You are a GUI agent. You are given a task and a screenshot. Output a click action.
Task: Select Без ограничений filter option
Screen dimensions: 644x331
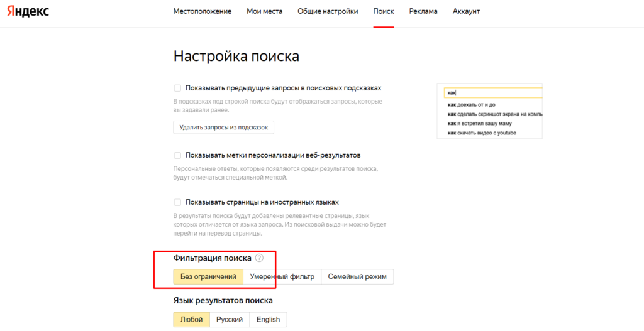[x=208, y=276]
